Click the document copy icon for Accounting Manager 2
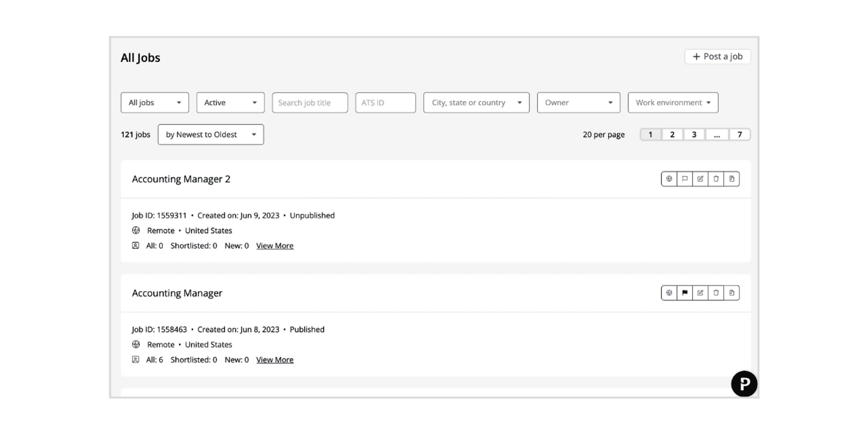868x434 pixels. (732, 179)
